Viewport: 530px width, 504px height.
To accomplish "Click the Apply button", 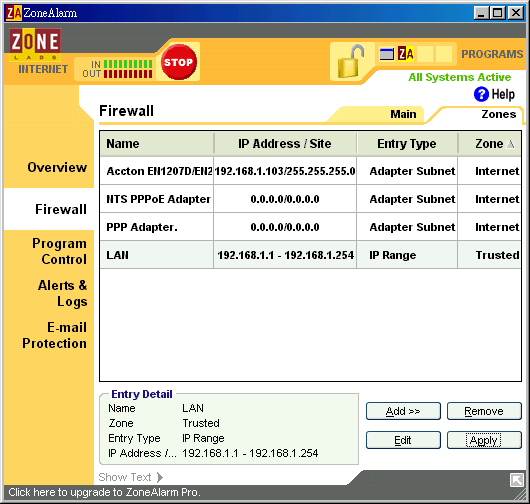I will point(484,440).
